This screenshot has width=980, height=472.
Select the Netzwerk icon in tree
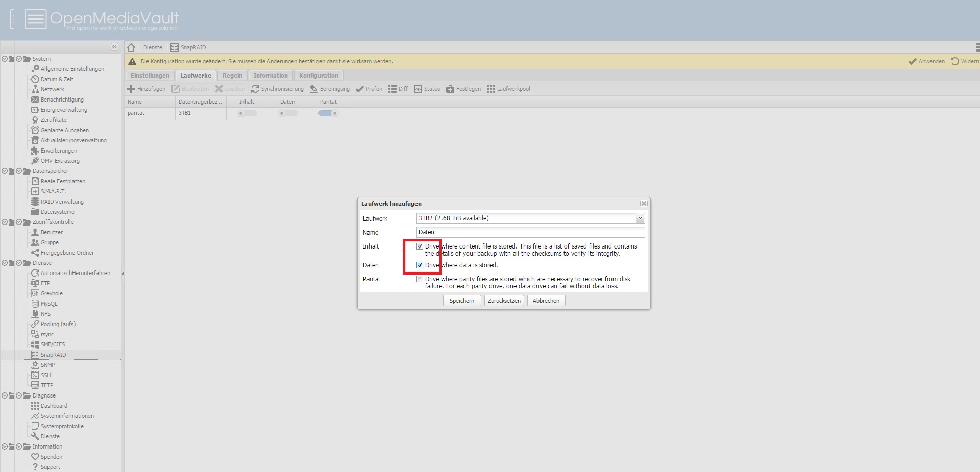point(35,89)
